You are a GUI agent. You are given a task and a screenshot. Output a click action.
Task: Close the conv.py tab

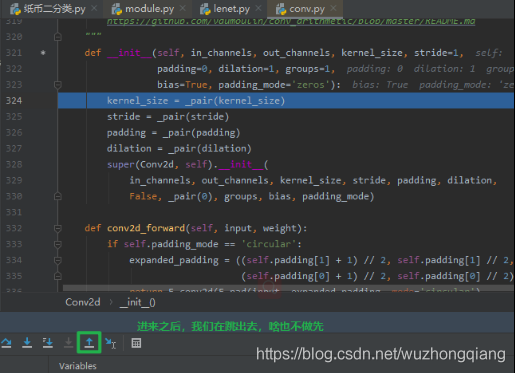point(333,8)
